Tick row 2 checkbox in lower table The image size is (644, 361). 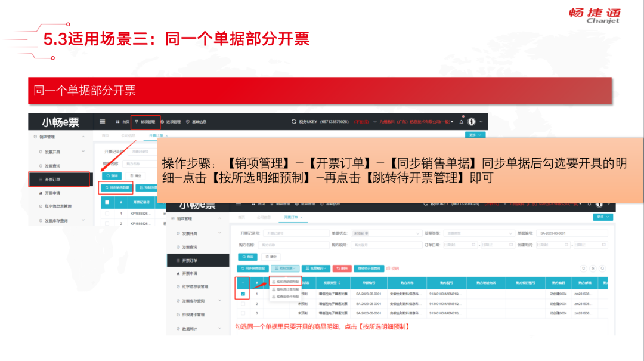243,304
